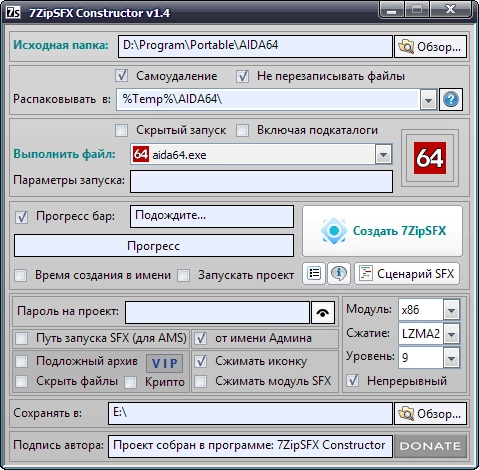
Task: Open Уровень compression level dropdown
Action: 451,358
